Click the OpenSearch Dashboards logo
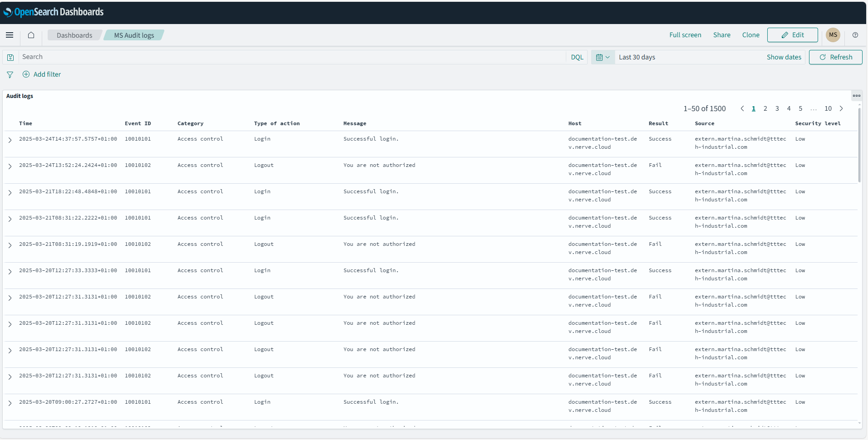 tap(53, 12)
